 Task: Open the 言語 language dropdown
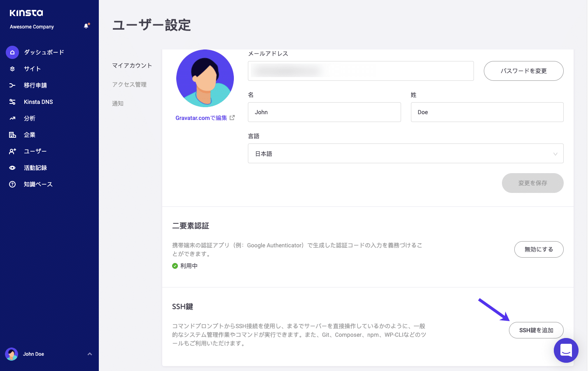[406, 153]
